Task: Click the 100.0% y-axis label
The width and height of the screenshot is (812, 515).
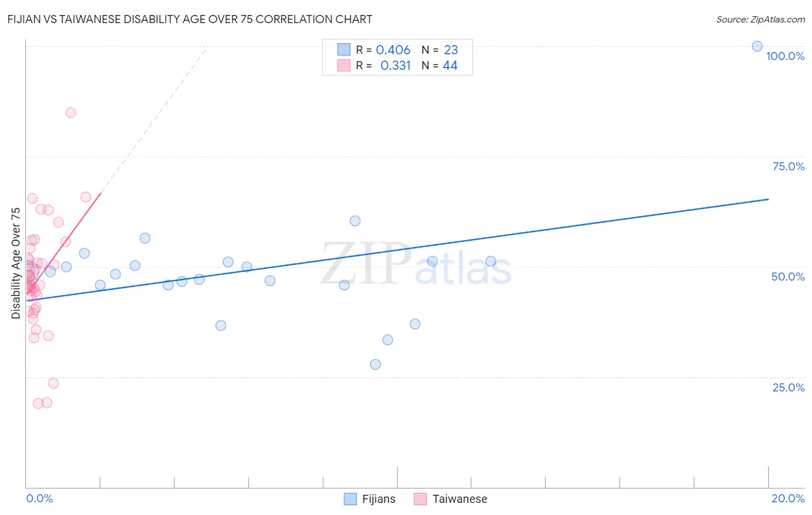Action: [785, 56]
